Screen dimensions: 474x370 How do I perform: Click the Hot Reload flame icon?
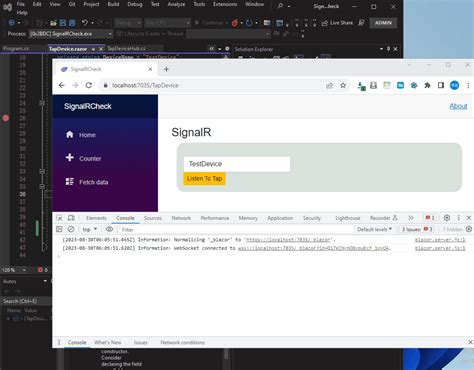pyautogui.click(x=234, y=23)
